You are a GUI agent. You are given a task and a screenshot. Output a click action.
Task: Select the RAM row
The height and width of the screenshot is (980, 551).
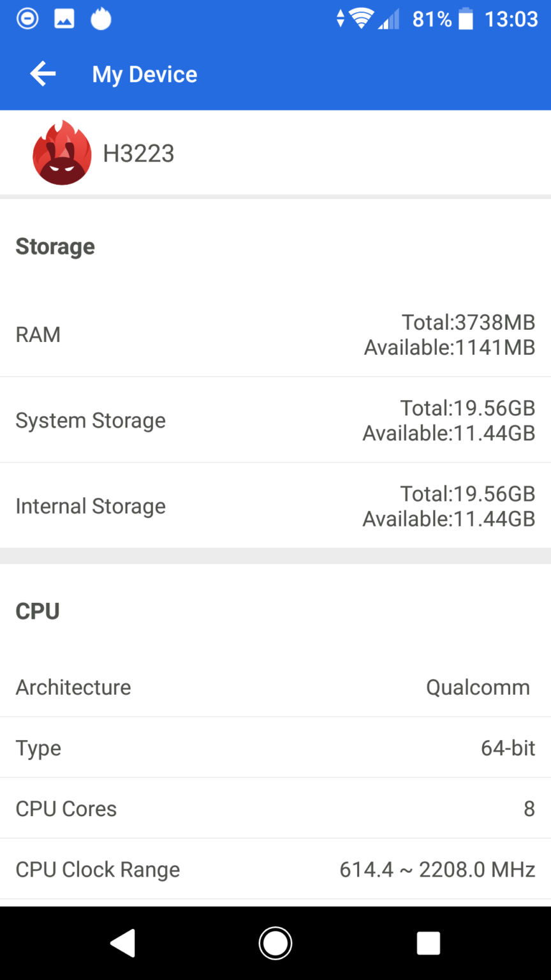point(275,334)
